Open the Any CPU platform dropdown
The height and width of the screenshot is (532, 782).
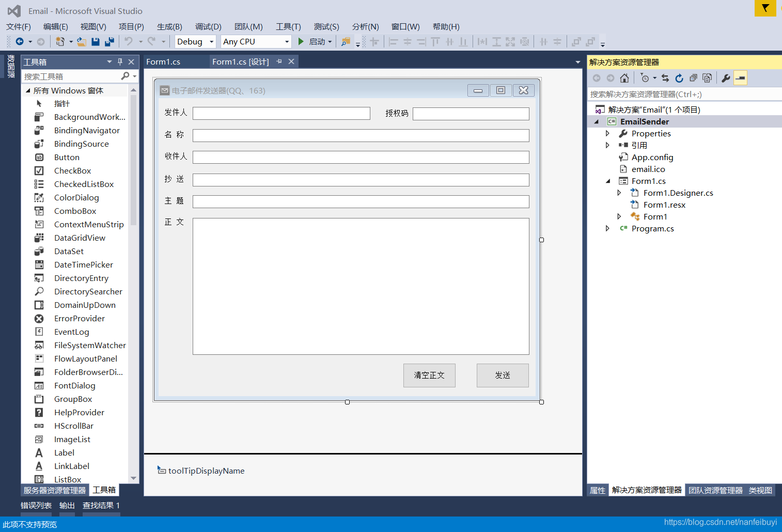point(256,42)
